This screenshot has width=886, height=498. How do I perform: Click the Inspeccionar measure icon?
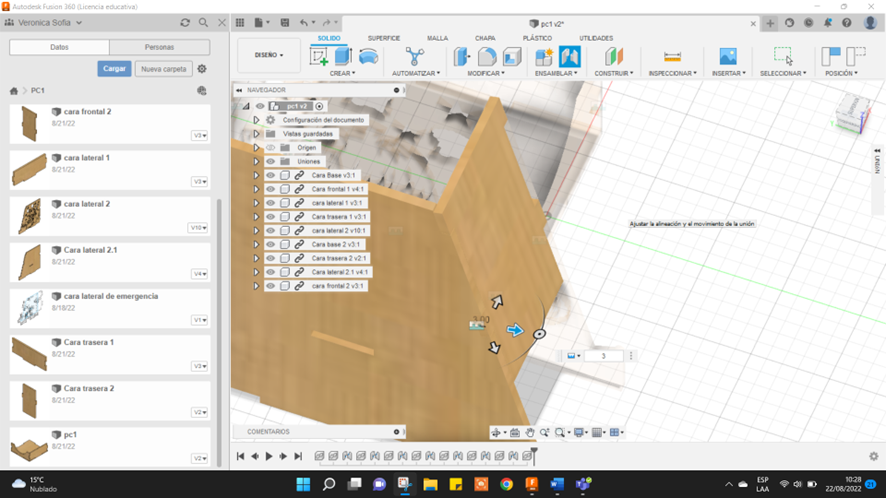[672, 57]
